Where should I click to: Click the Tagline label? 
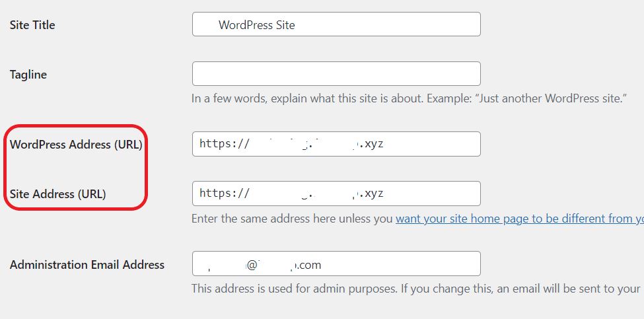coord(28,75)
